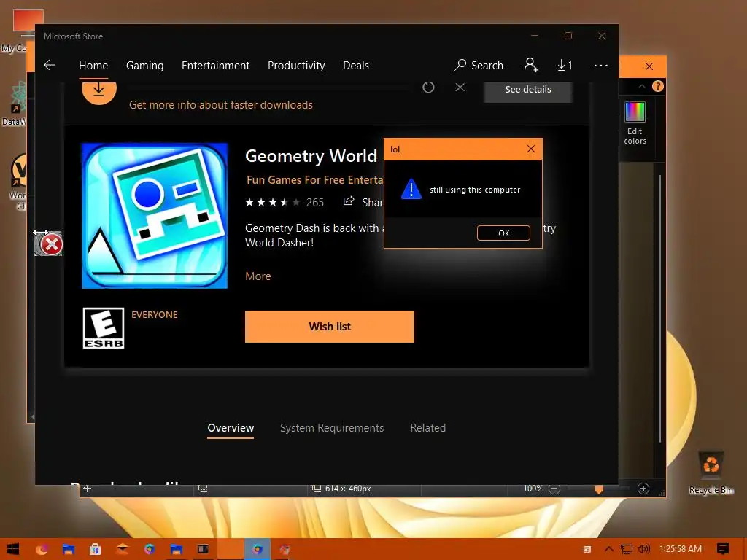This screenshot has height=560, width=747.
Task: Click the Geometry World title text
Action: click(x=311, y=156)
